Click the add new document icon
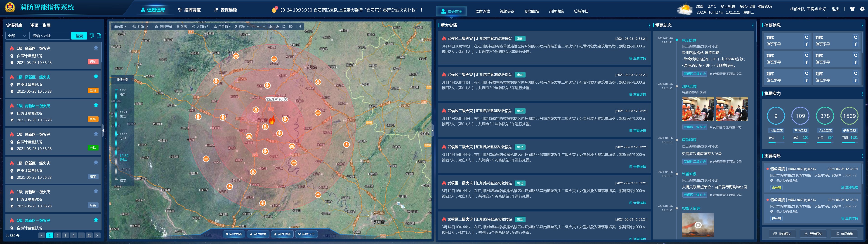The height and width of the screenshot is (244, 868). (99, 36)
